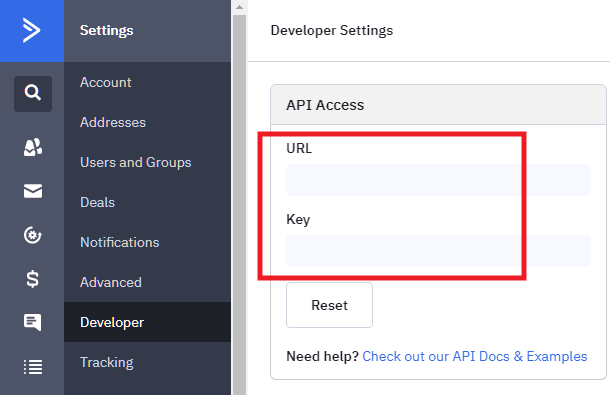Select Addresses in Settings menu

tap(147, 122)
